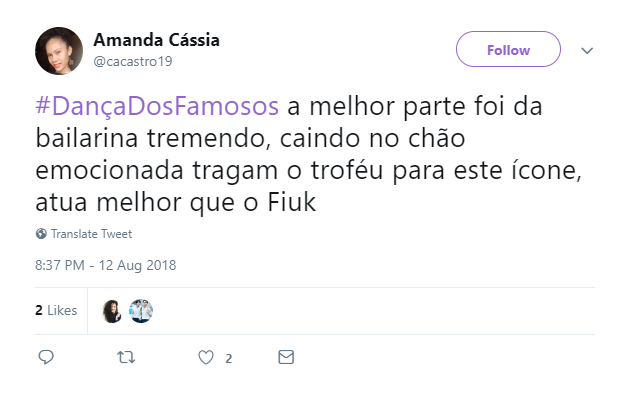This screenshot has height=396, width=626.
Task: Open the Amanda Cássia display name
Action: coord(156,40)
